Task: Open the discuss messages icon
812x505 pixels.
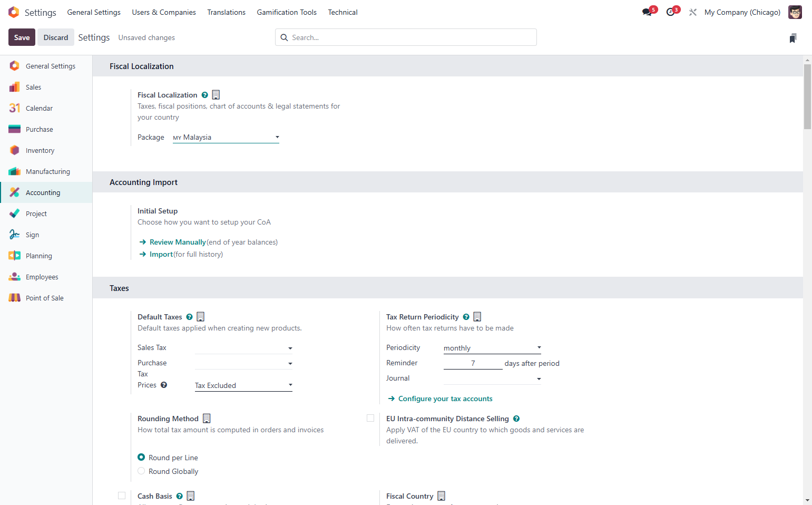Action: [647, 12]
